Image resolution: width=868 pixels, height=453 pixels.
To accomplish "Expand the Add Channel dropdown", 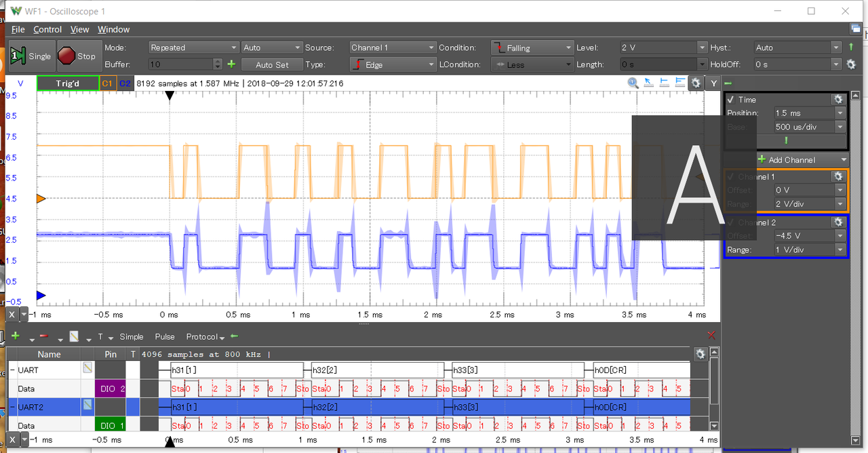I will coord(844,160).
